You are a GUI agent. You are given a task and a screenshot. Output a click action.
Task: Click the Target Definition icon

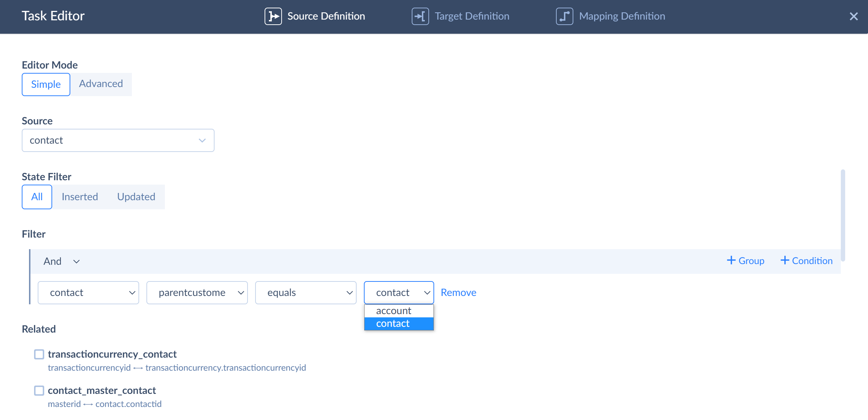tap(420, 16)
